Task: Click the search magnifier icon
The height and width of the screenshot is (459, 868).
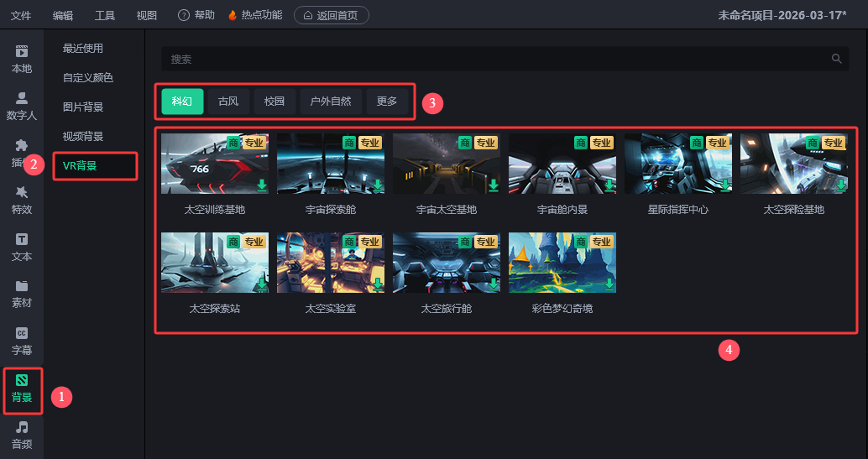Action: [x=836, y=59]
